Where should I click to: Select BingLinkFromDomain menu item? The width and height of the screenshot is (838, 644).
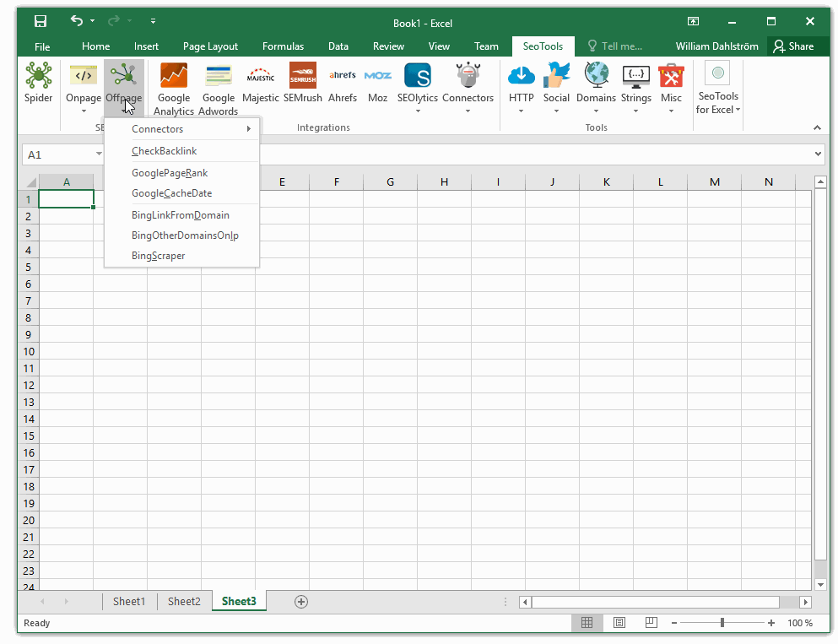point(181,215)
